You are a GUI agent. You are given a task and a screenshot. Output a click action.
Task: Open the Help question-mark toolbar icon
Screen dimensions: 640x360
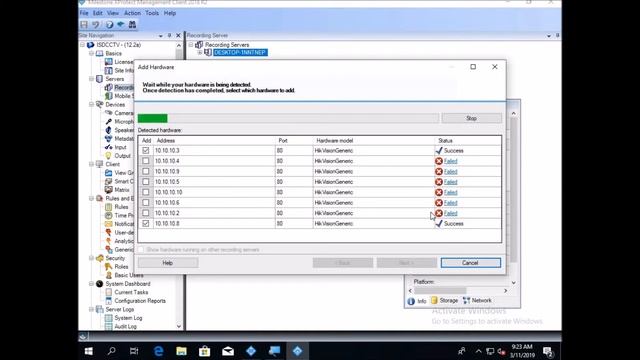[109, 24]
